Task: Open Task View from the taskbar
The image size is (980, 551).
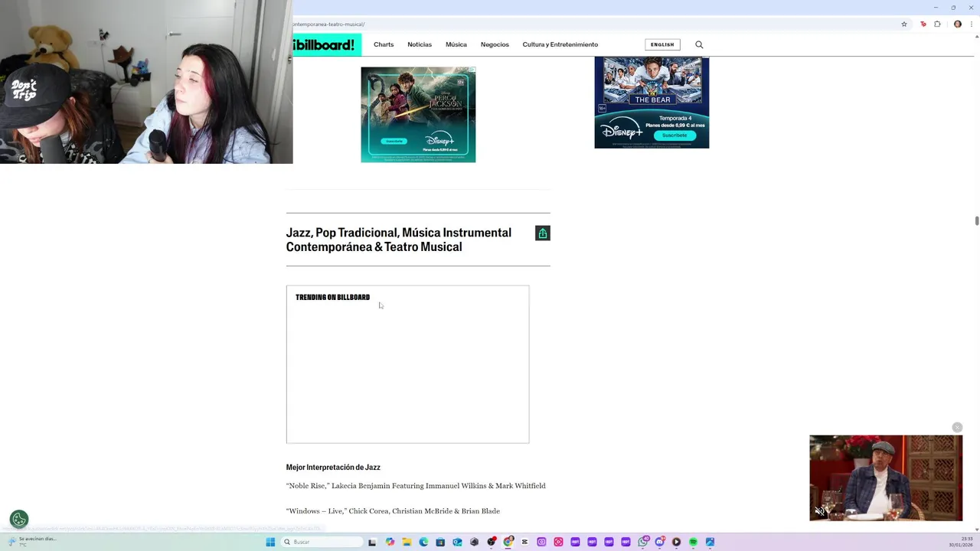Action: 373,542
